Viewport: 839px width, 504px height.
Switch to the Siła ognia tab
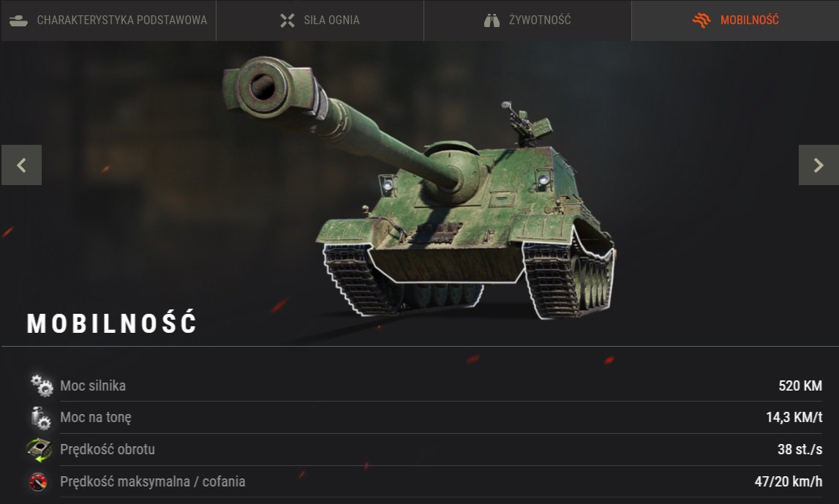click(x=320, y=20)
